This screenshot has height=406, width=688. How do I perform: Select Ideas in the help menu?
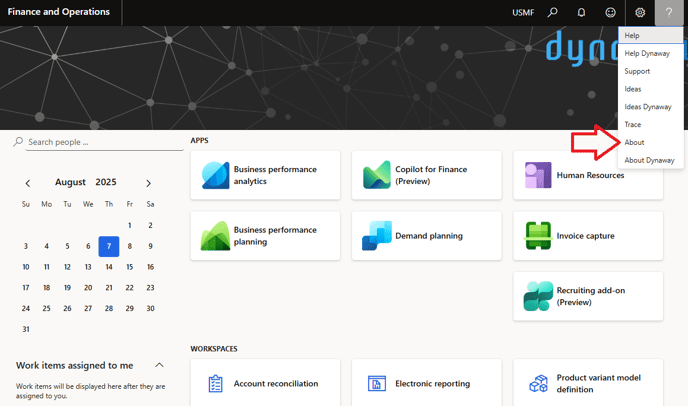(651, 89)
